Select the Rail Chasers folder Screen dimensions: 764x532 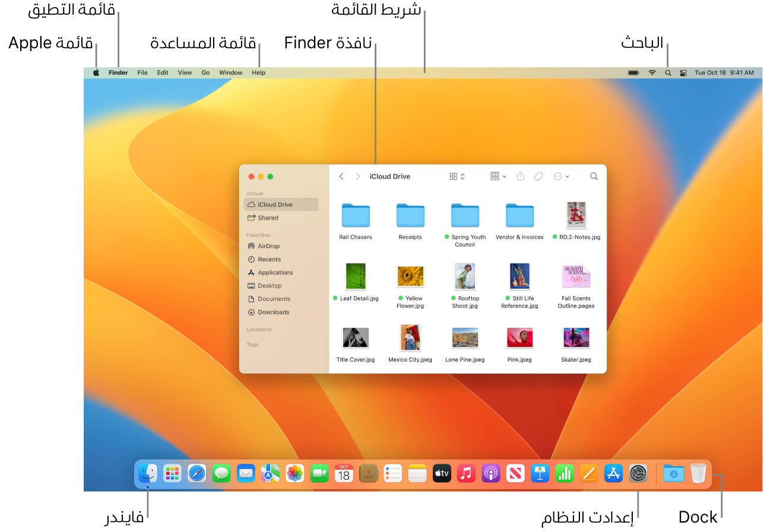(x=356, y=220)
